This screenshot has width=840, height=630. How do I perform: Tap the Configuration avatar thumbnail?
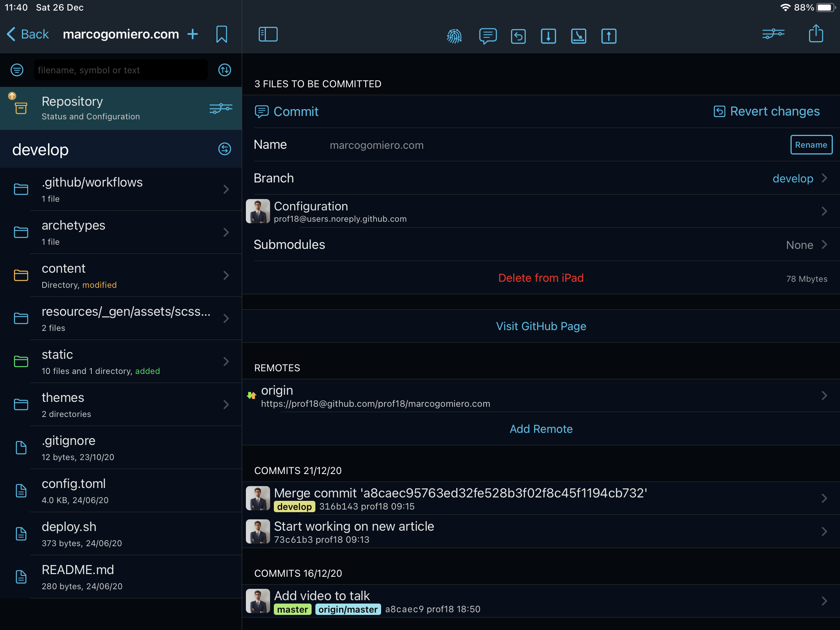pyautogui.click(x=258, y=211)
